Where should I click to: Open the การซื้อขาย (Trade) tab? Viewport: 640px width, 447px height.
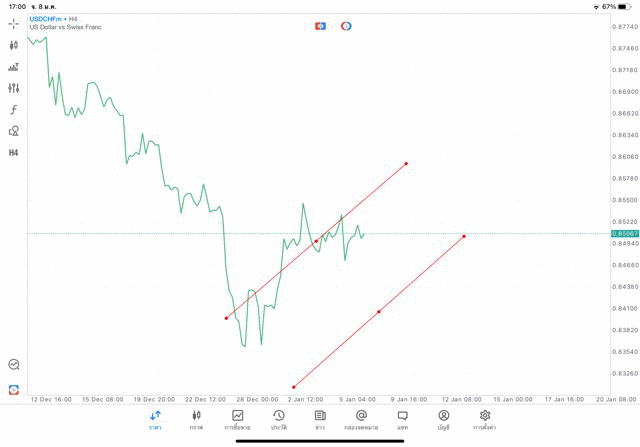coord(238,419)
